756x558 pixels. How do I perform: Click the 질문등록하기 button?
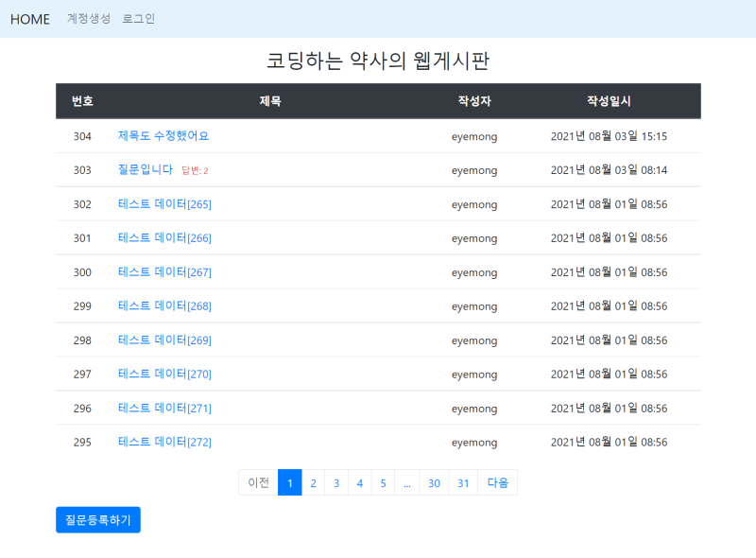pyautogui.click(x=97, y=519)
